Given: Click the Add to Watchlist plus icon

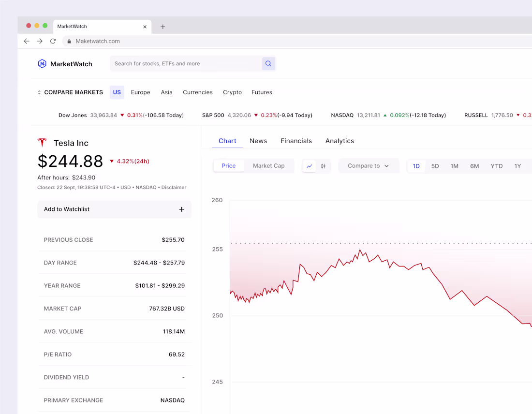Looking at the screenshot, I should (x=181, y=209).
